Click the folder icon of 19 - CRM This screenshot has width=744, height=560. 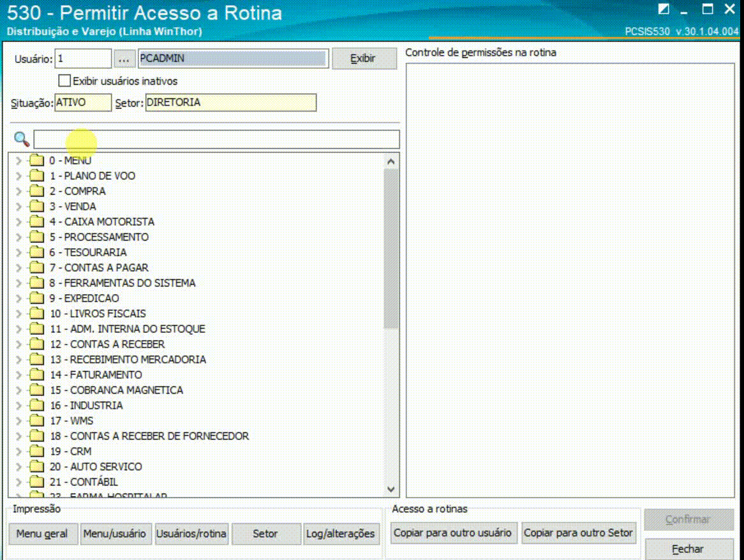pos(36,451)
